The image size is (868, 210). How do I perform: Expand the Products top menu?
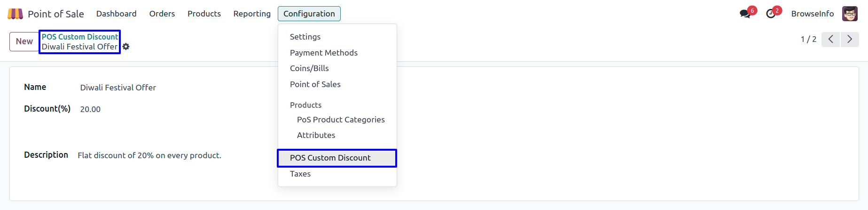204,14
